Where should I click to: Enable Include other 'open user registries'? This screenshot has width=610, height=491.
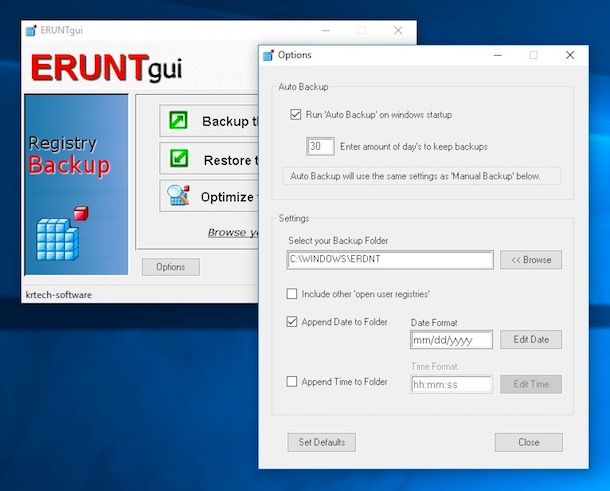coord(292,294)
